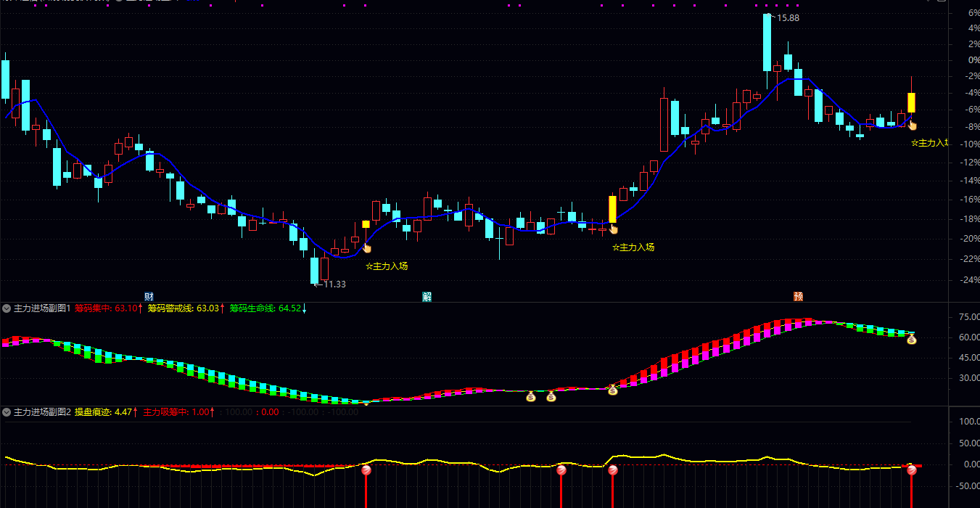This screenshot has height=508, width=980.
Task: Click the second red ball signal in subchart 2
Action: click(x=561, y=470)
